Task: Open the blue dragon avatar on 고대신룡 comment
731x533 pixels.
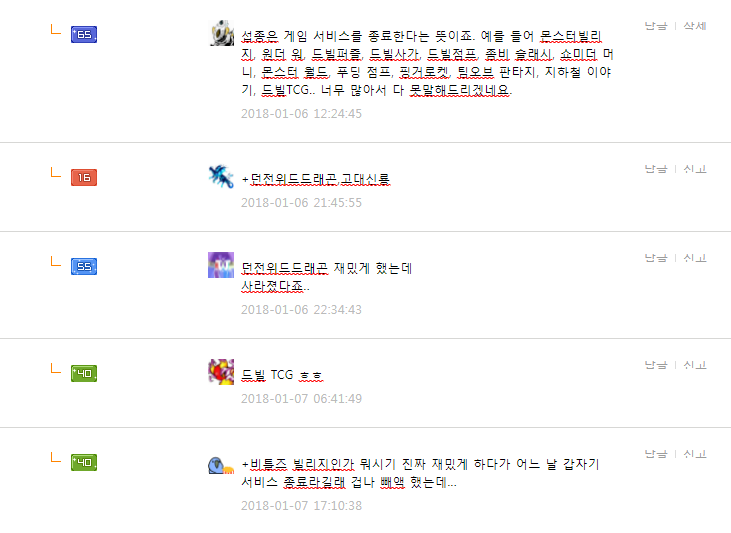Action: click(221, 176)
